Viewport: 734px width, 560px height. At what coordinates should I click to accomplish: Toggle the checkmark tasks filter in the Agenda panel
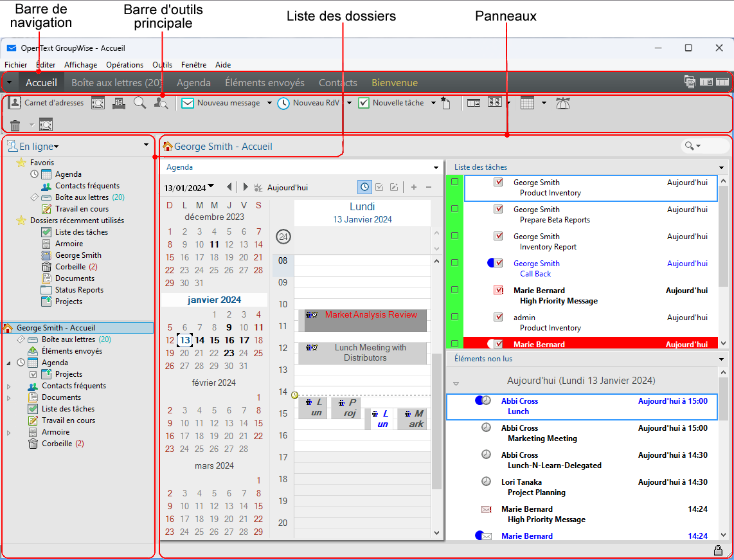(x=380, y=187)
